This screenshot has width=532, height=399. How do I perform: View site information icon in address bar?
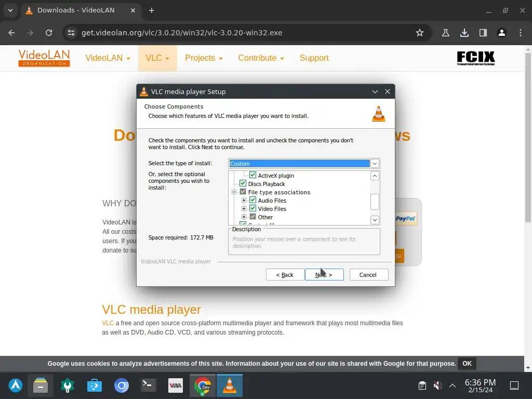(71, 33)
